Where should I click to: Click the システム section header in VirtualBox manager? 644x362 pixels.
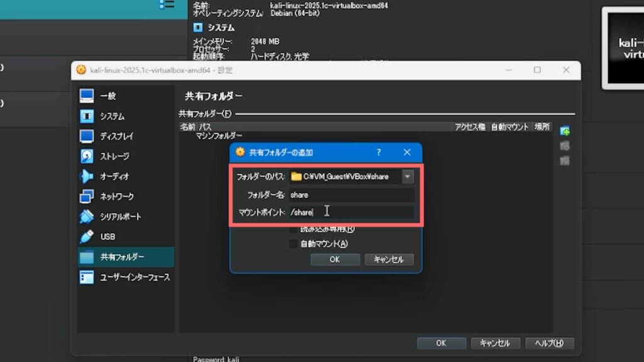pos(221,28)
